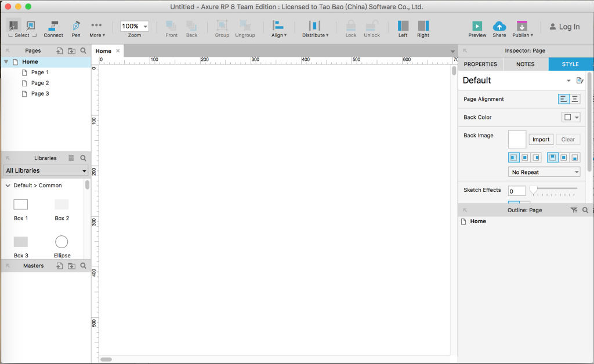This screenshot has height=364, width=594.
Task: Open the Distribute dropdown
Action: [315, 29]
